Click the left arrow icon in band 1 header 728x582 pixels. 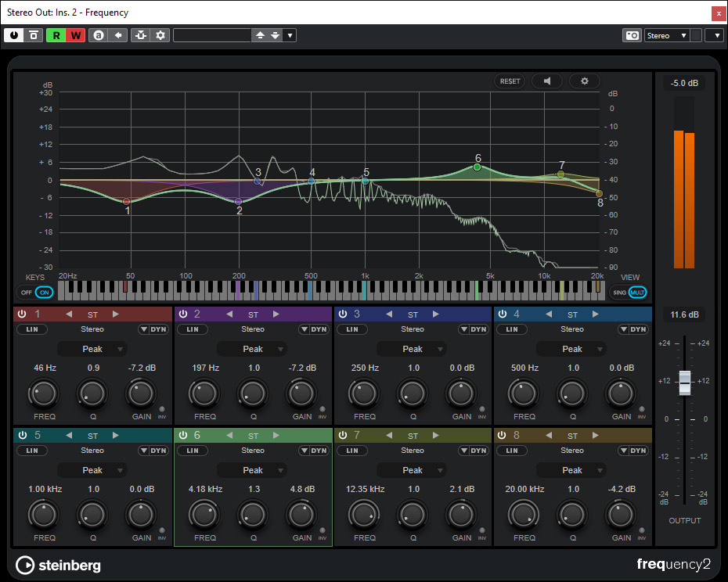point(68,314)
